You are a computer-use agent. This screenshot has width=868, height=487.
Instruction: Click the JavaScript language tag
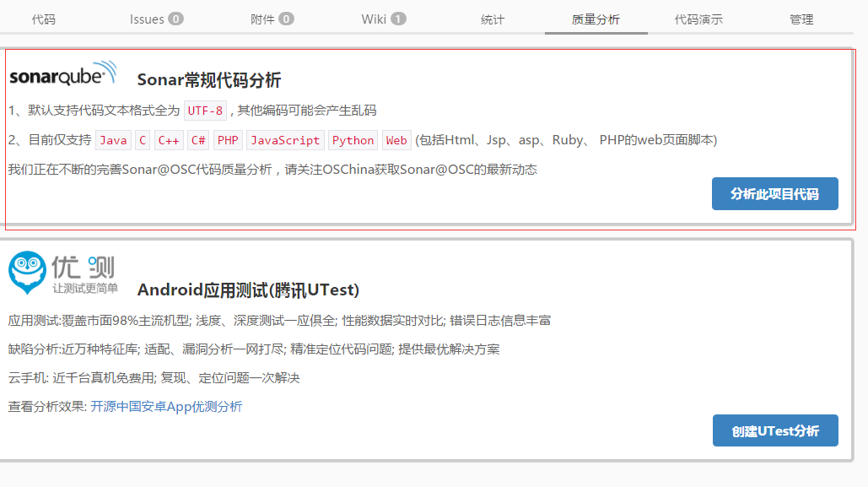(x=285, y=140)
